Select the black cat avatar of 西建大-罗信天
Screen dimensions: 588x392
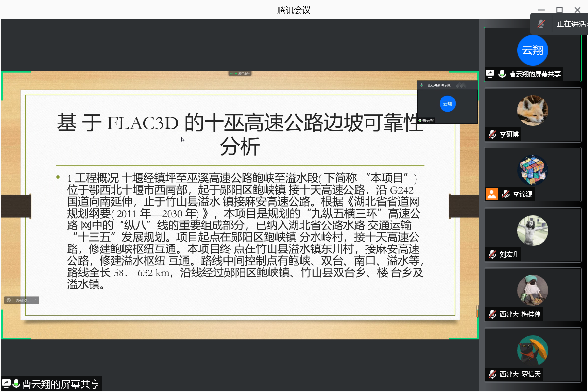click(x=533, y=350)
